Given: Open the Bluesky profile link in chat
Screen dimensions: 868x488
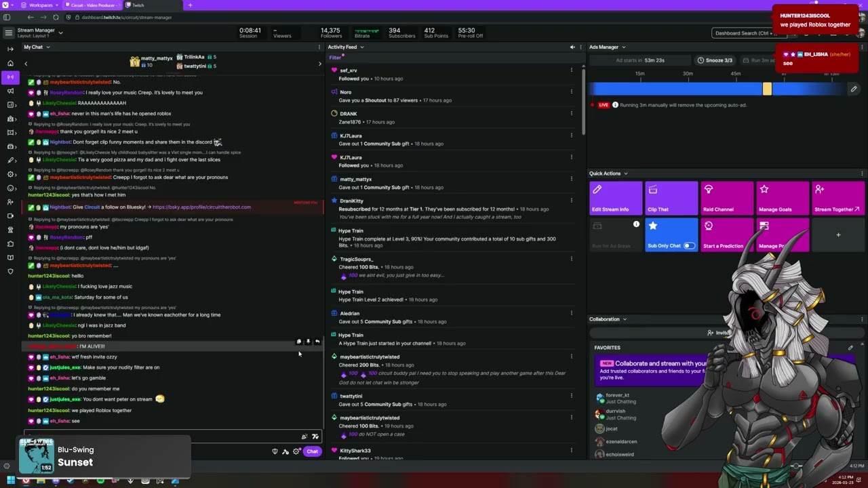Looking at the screenshot, I should [x=201, y=207].
